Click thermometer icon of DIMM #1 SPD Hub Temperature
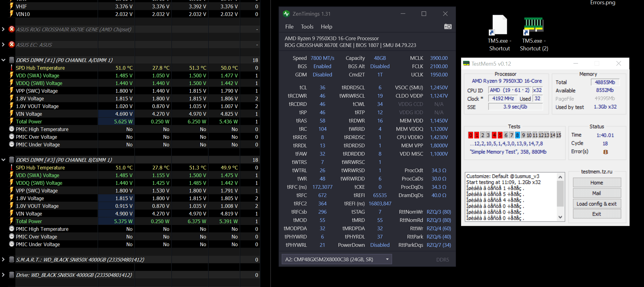 coord(12,68)
